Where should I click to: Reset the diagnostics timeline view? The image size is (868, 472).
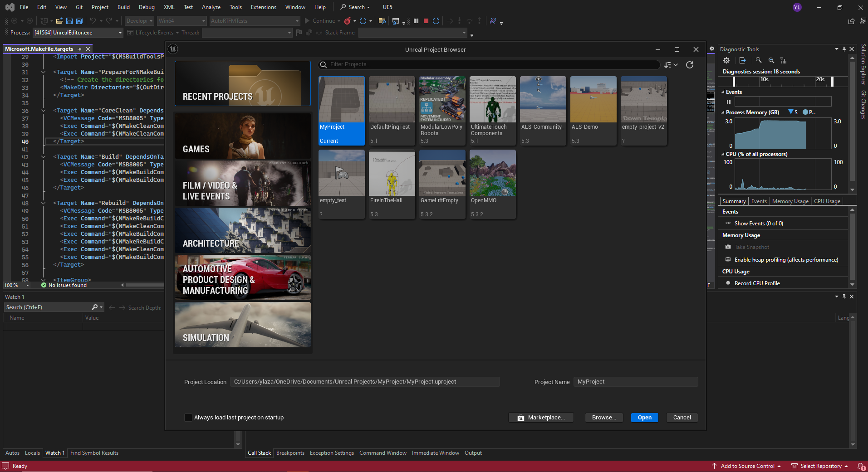[x=783, y=60]
